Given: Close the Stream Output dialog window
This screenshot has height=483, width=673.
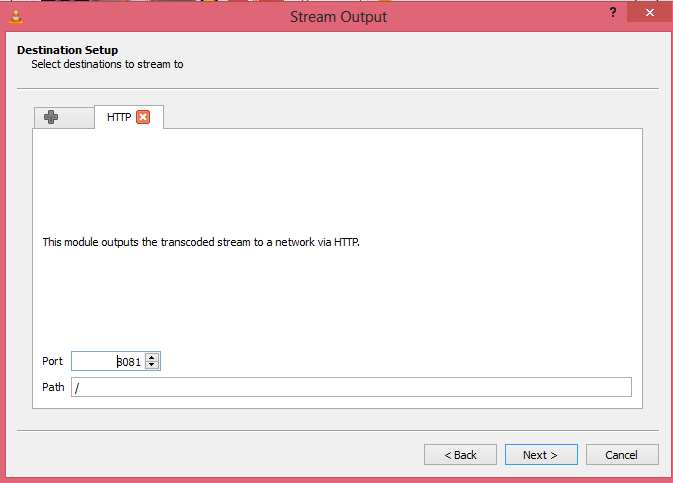Looking at the screenshot, I should (649, 12).
